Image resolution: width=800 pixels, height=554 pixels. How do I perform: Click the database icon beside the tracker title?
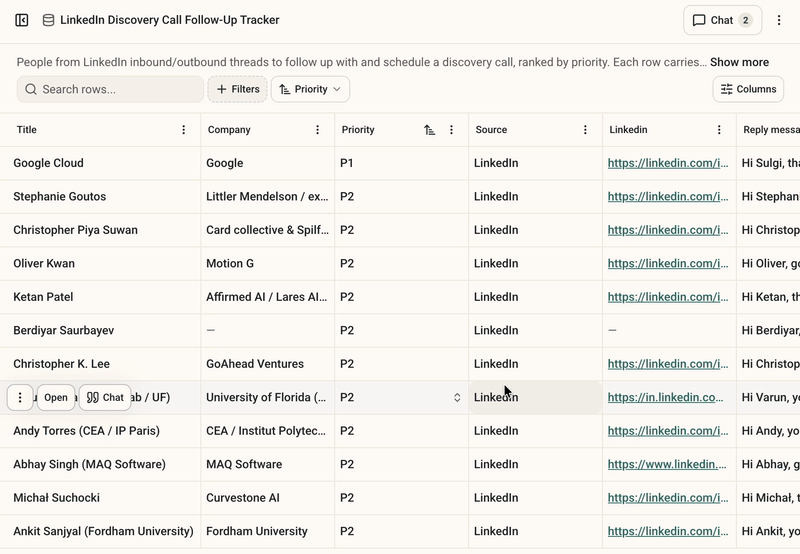pos(48,20)
